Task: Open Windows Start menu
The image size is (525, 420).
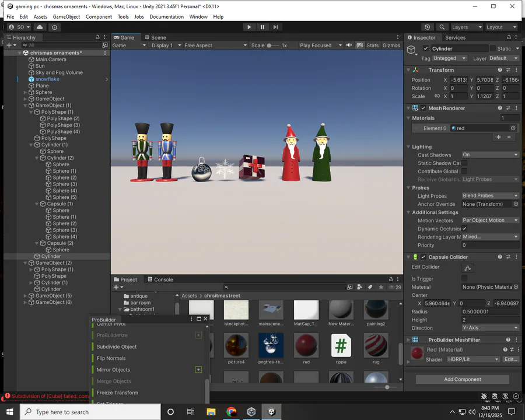Action: tap(10, 412)
